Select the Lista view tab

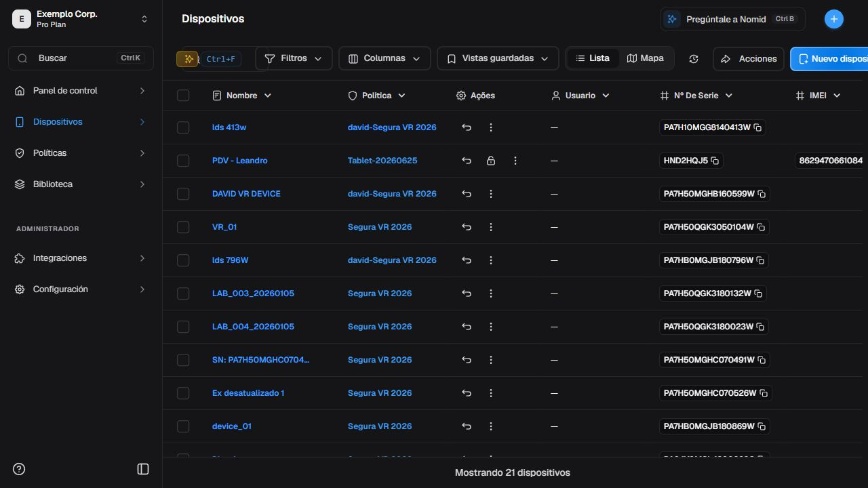coord(593,58)
